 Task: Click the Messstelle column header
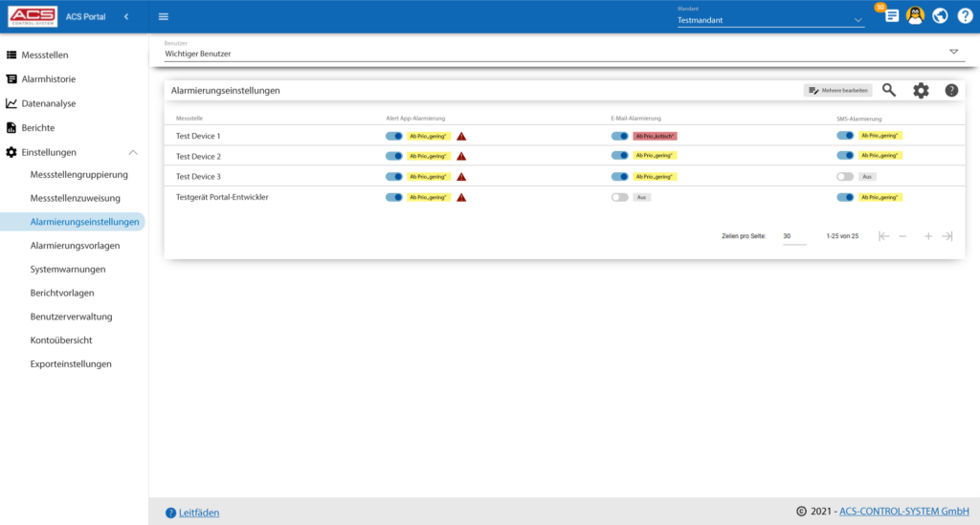click(189, 118)
